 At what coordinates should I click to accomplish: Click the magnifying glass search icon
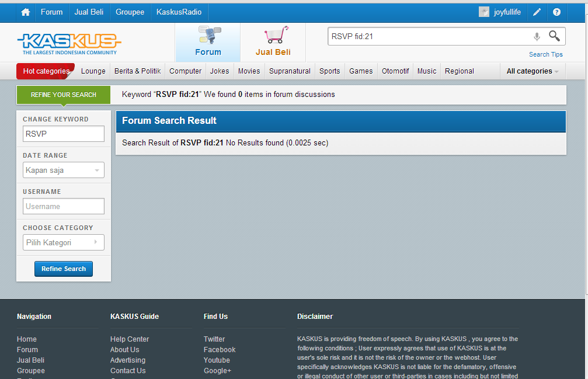(554, 36)
